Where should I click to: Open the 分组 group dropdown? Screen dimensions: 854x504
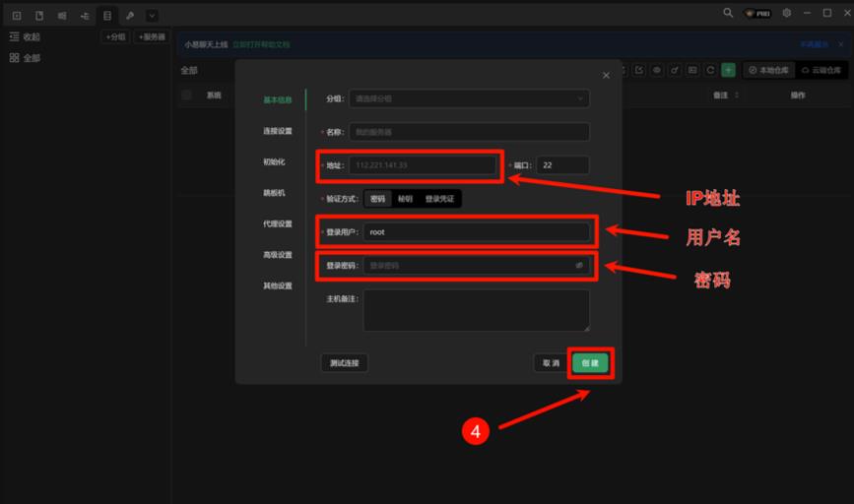(469, 98)
